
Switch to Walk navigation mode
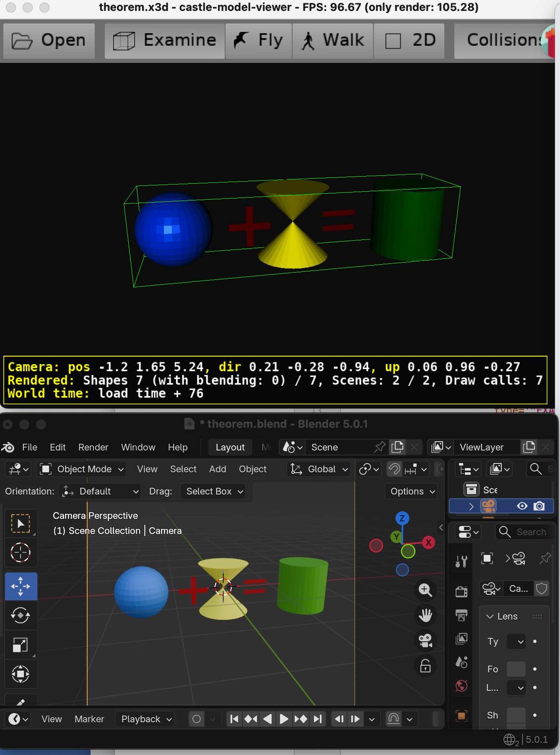[x=333, y=41]
